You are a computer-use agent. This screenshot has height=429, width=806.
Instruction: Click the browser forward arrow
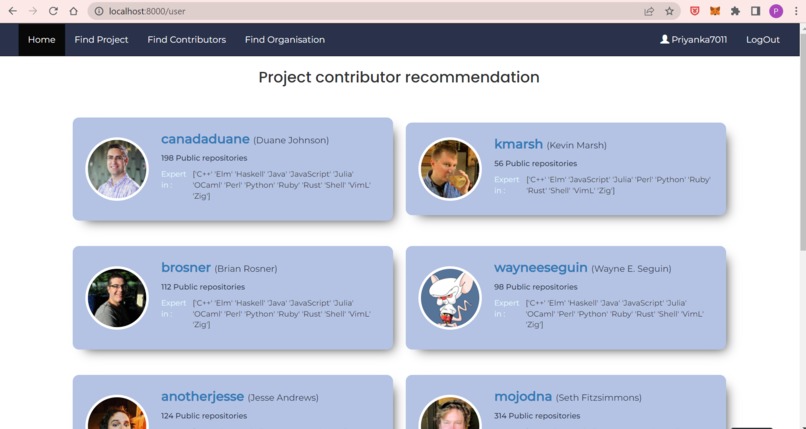pos(33,11)
